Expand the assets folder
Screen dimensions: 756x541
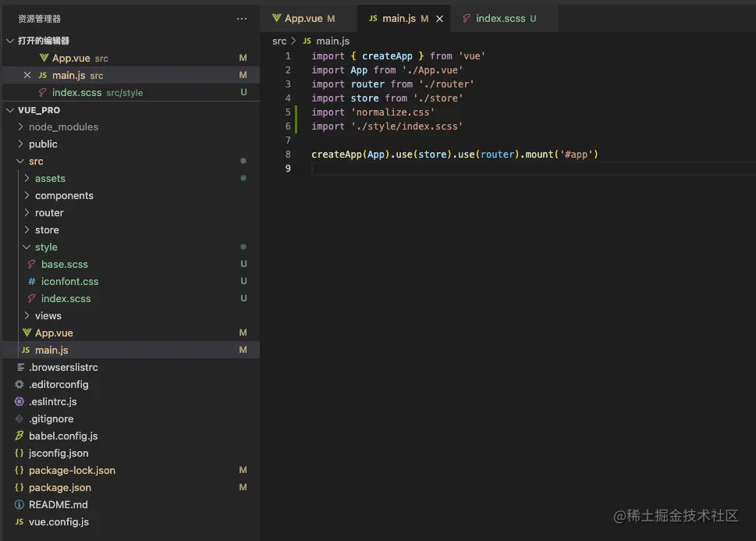tap(27, 179)
